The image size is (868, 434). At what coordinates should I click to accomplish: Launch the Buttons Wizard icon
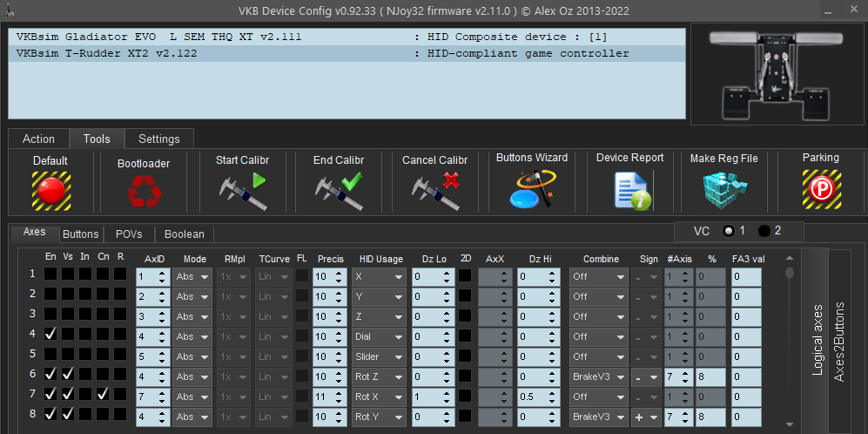point(532,189)
